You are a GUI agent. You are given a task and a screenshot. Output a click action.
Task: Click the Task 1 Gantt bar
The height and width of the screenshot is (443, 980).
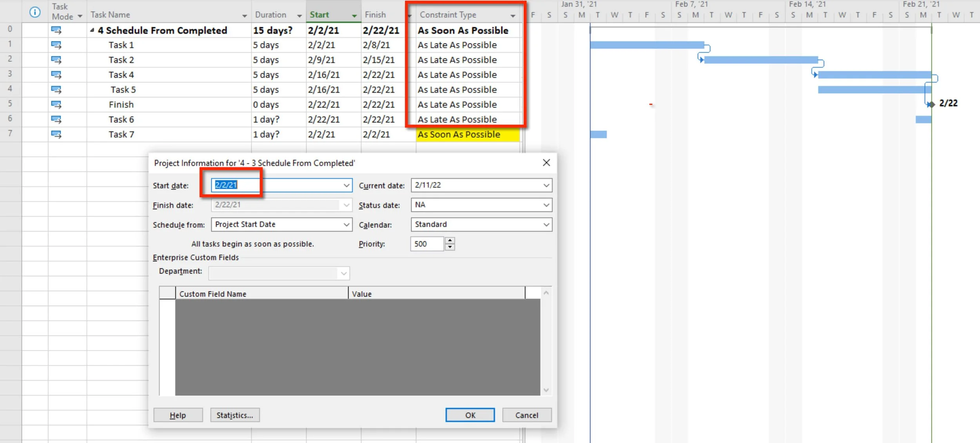[x=647, y=45]
